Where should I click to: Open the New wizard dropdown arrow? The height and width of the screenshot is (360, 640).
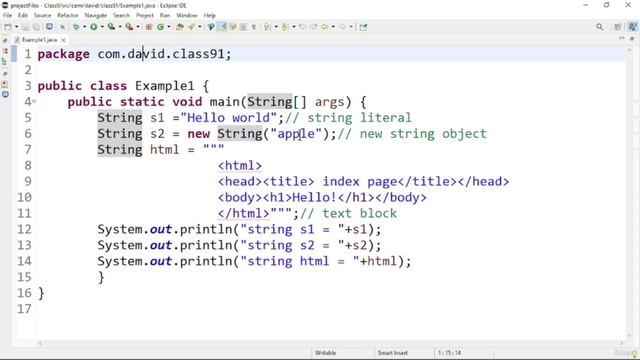coord(17,27)
